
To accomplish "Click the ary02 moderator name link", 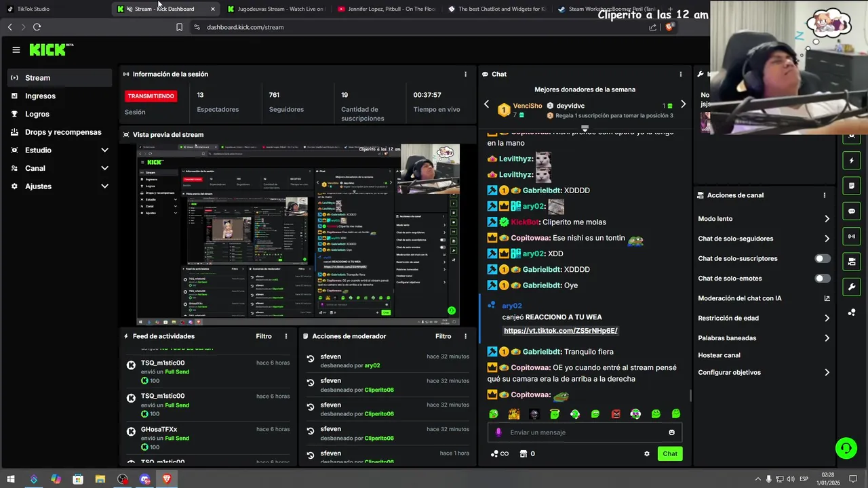I will coord(372,365).
